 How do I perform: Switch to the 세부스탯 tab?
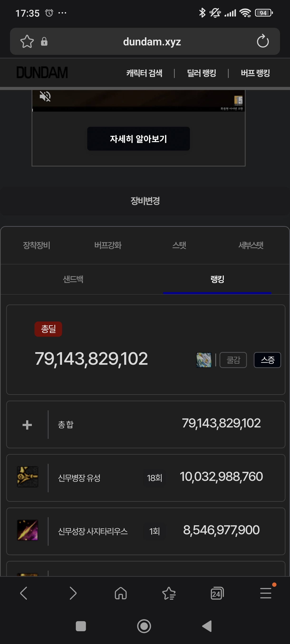(x=251, y=245)
